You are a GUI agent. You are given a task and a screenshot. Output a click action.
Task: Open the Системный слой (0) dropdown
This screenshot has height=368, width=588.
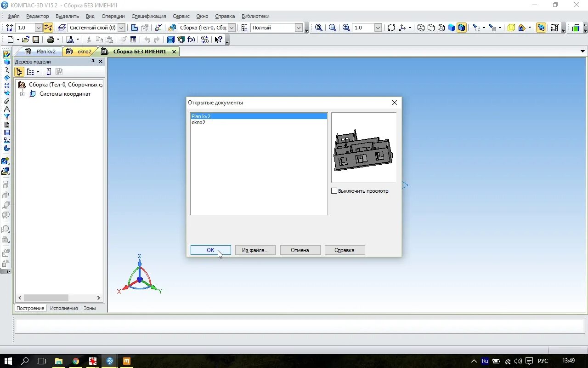(121, 28)
